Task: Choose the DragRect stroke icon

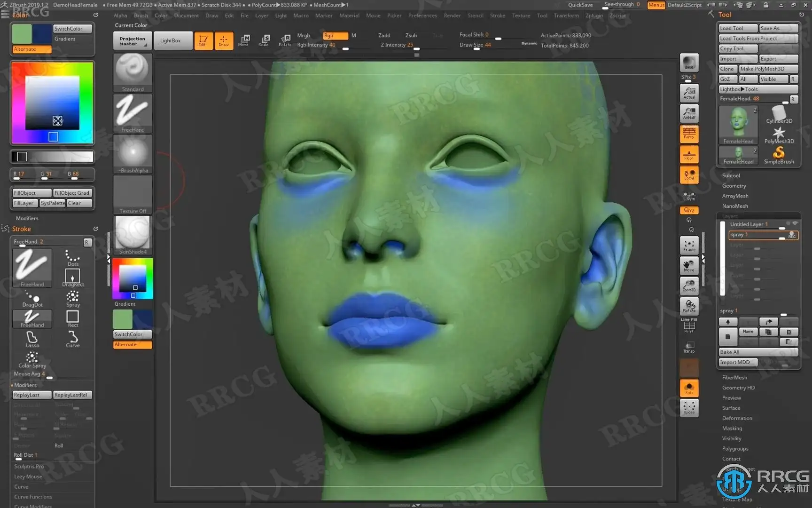Action: click(x=72, y=278)
